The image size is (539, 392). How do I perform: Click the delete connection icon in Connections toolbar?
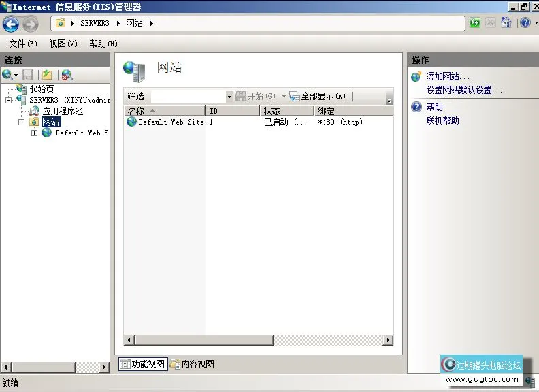pyautogui.click(x=67, y=75)
